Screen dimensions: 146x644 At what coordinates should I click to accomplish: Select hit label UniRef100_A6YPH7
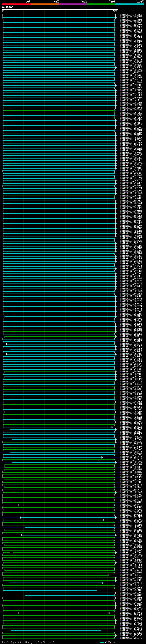point(131,98)
